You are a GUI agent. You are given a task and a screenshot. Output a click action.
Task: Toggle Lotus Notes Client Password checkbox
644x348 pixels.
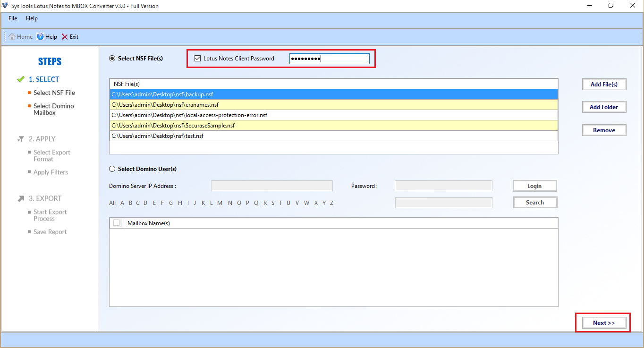[x=198, y=59]
